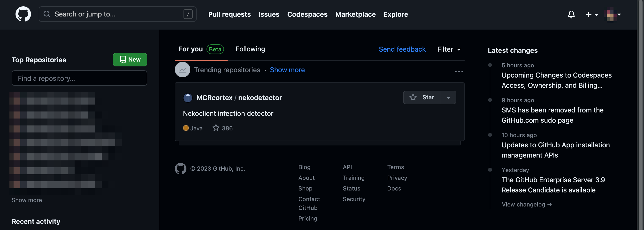644x230 pixels.
Task: Click the footer GitHub logo
Action: pyautogui.click(x=181, y=169)
